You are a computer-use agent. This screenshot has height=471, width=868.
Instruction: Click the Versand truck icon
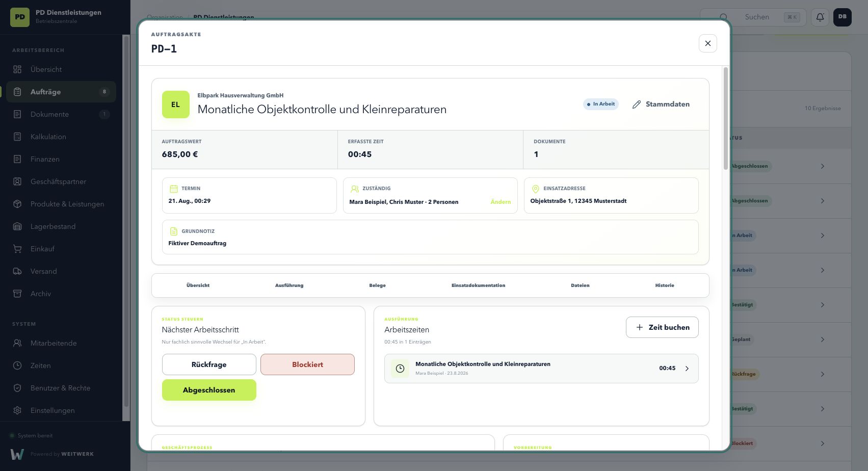tap(17, 271)
